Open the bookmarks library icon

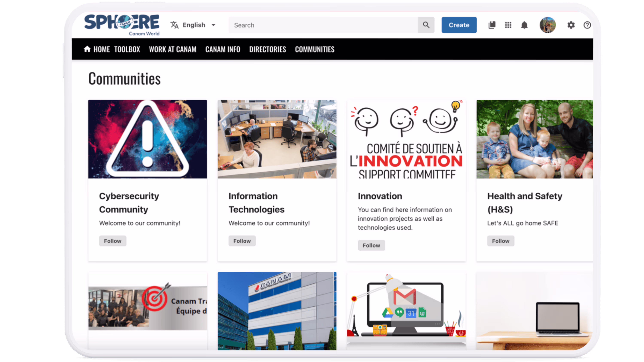[492, 25]
